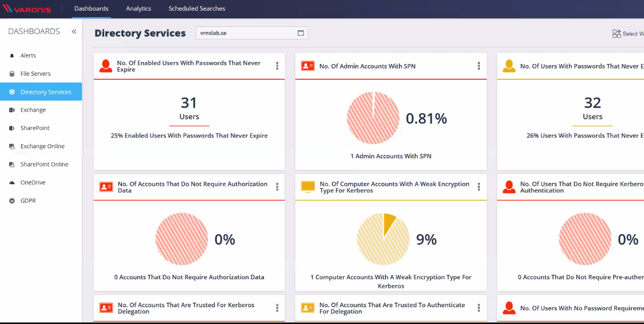Open the OneDrive dashboard
This screenshot has width=644, height=324.
click(41, 182)
